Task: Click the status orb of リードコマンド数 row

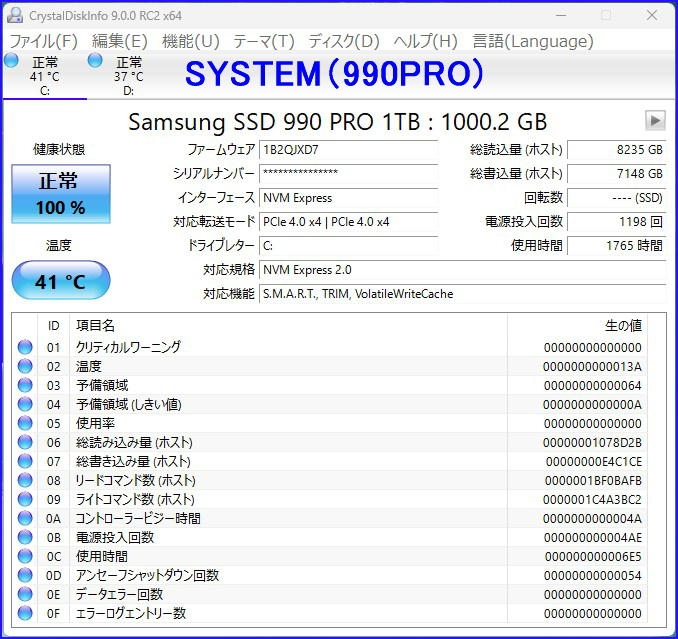Action: click(25, 480)
